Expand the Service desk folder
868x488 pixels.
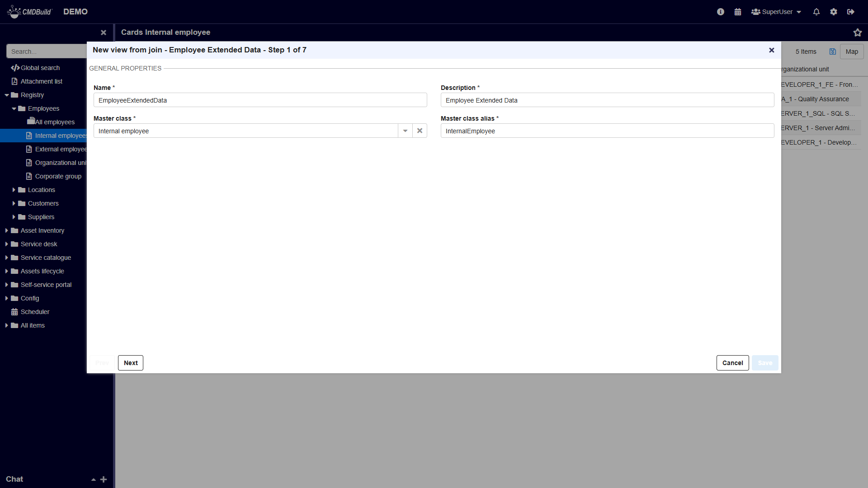(x=7, y=244)
